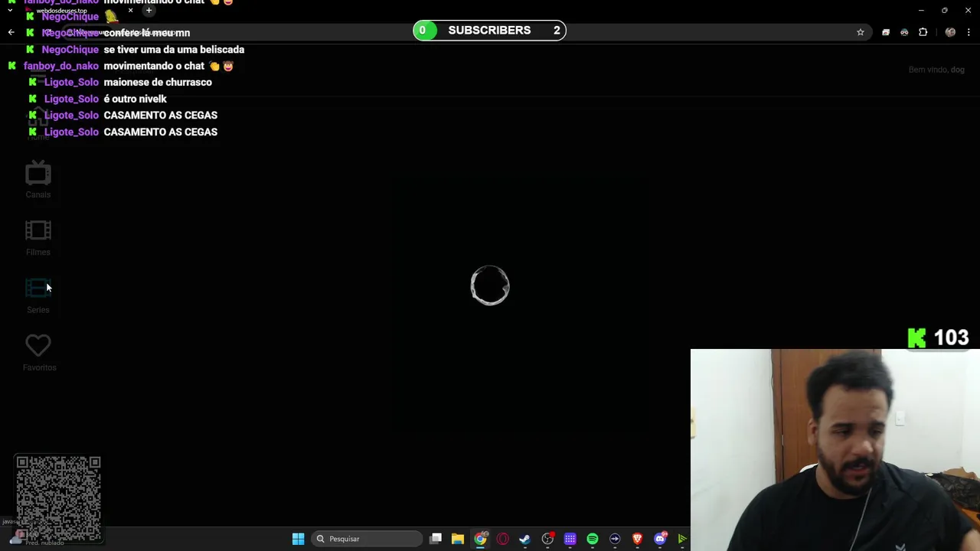Click "se tiver uma da uma beliscada" message
Screen dimensions: 980x551
(x=174, y=50)
